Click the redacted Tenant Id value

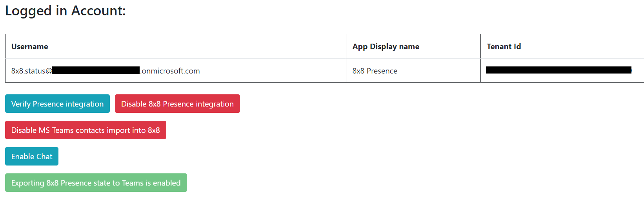[558, 70]
